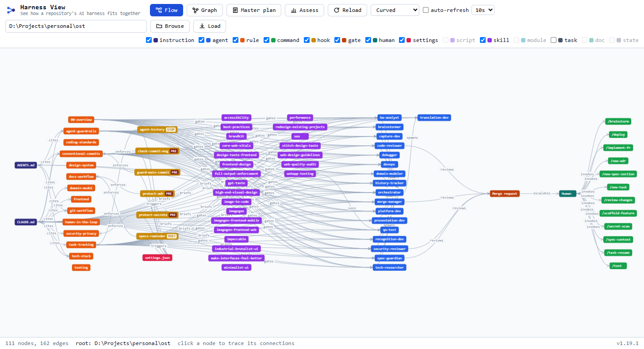
Task: Click the v1.19.1 version label
Action: (628, 343)
